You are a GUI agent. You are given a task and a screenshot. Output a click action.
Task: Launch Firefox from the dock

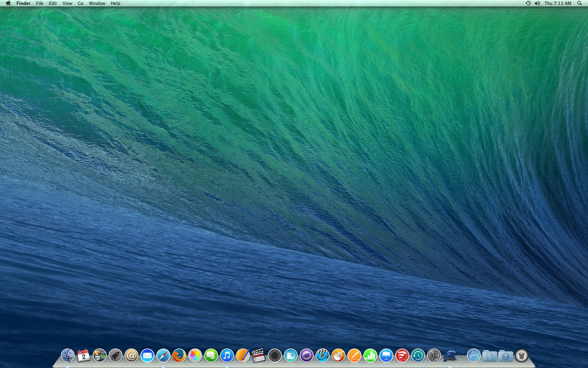[179, 356]
